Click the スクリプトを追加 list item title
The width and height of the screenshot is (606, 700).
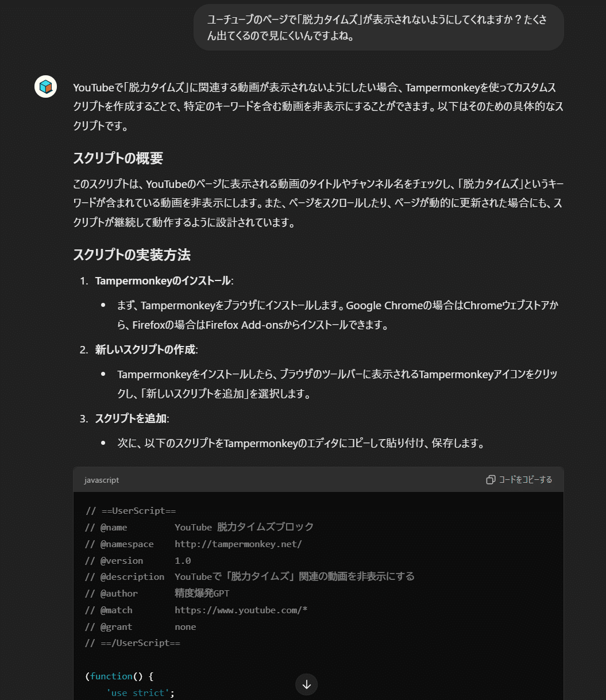132,419
